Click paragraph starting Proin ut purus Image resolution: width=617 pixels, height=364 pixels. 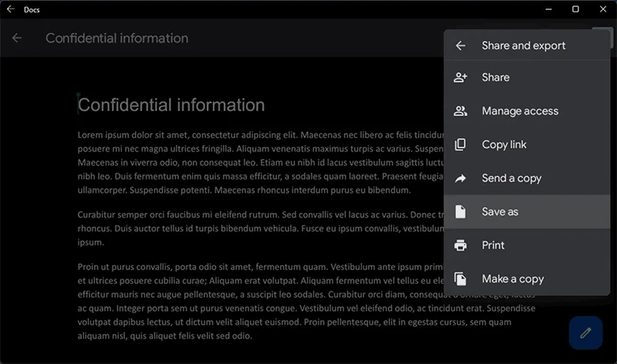tap(306, 302)
